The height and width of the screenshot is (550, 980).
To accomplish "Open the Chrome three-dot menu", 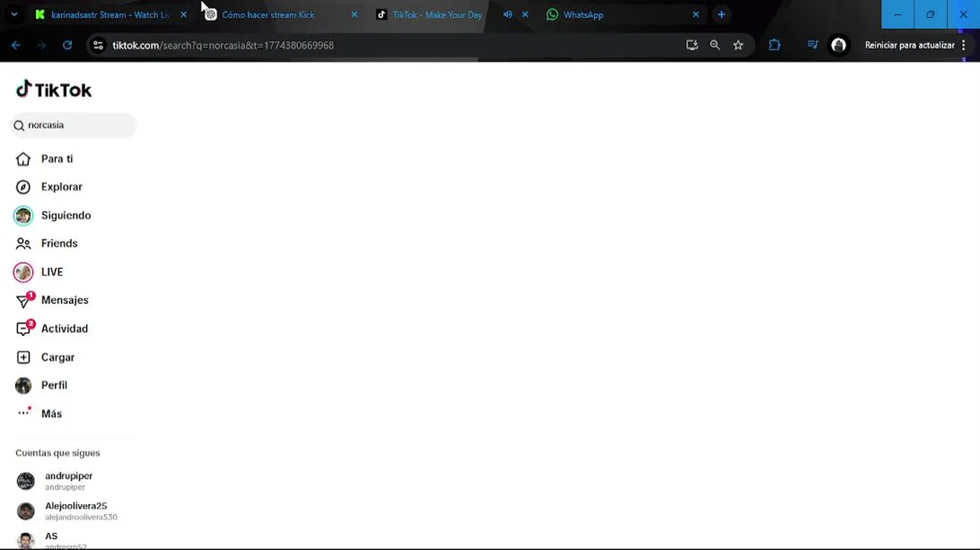I will [964, 45].
